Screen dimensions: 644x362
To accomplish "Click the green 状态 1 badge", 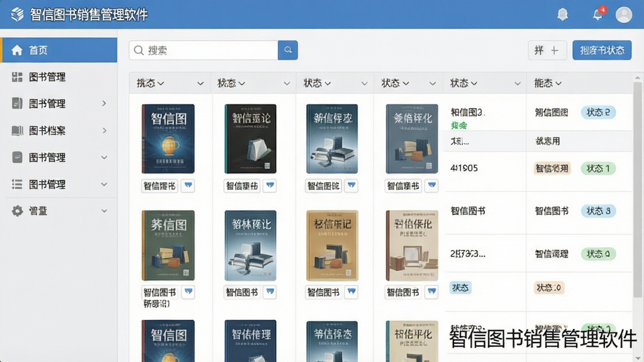I will click(598, 168).
